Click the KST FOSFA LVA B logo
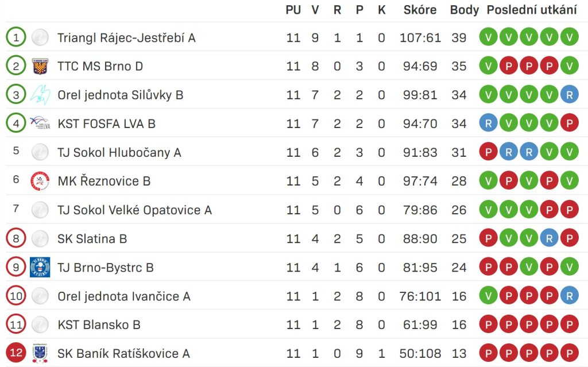Image resolution: width=588 pixels, height=367 pixels. (40, 123)
